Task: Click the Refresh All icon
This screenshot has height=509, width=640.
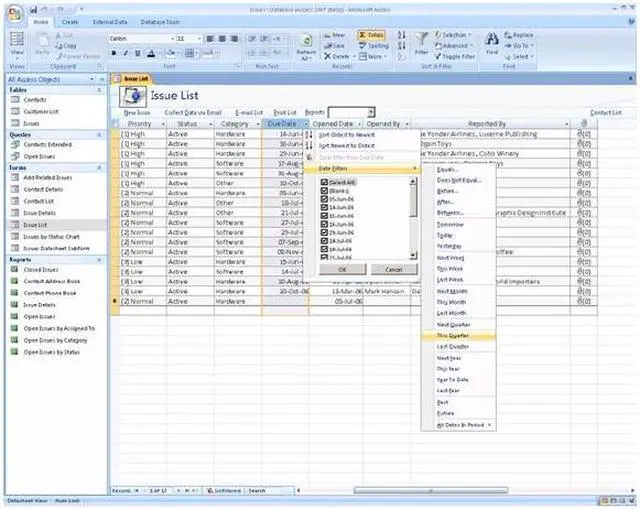Action: 305,42
